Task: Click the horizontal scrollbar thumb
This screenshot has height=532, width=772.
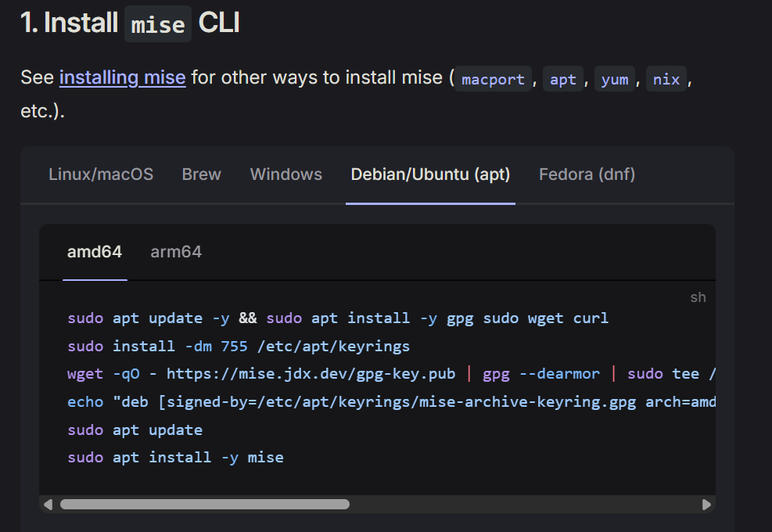Action: [205, 505]
